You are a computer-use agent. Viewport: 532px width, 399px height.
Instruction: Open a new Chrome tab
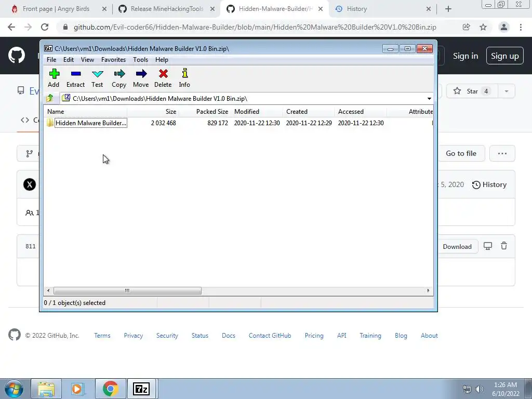(x=448, y=9)
